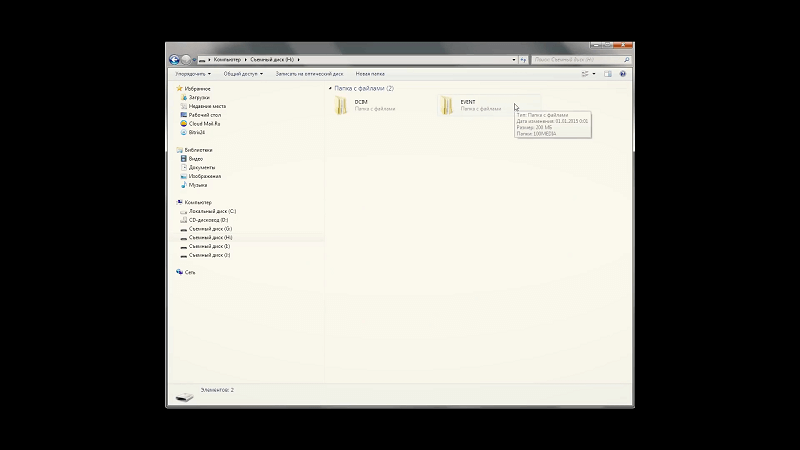Select Bitrix24 in the favorites list
Image resolution: width=800 pixels, height=450 pixels.
pyautogui.click(x=197, y=132)
